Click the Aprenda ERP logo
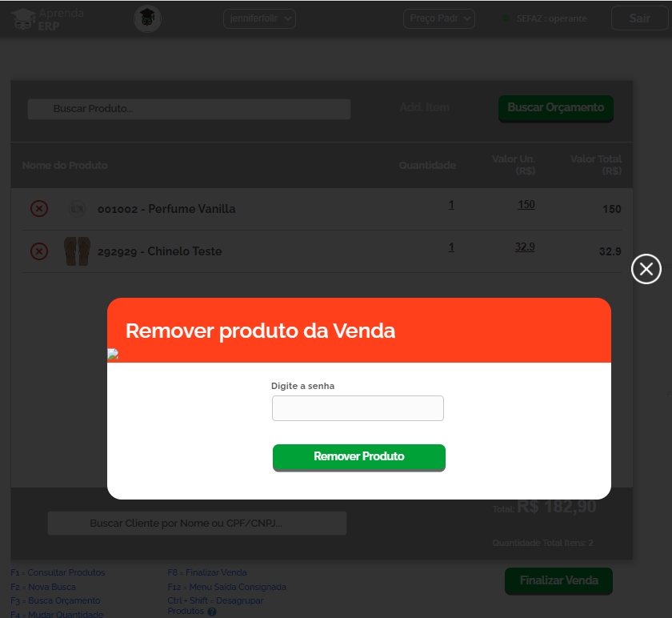The height and width of the screenshot is (618, 672). [47, 19]
